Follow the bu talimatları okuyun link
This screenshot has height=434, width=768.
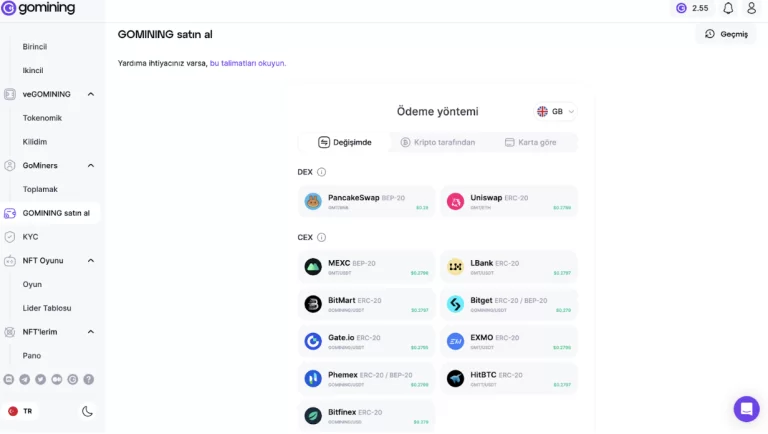tap(247, 63)
